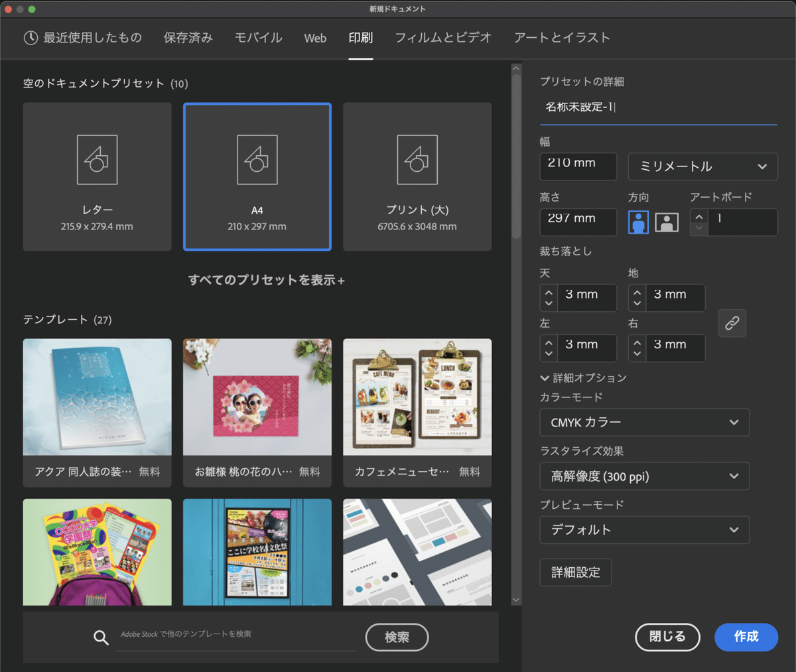This screenshot has width=796, height=672.
Task: Select the レター preset icon
Action: (x=97, y=160)
